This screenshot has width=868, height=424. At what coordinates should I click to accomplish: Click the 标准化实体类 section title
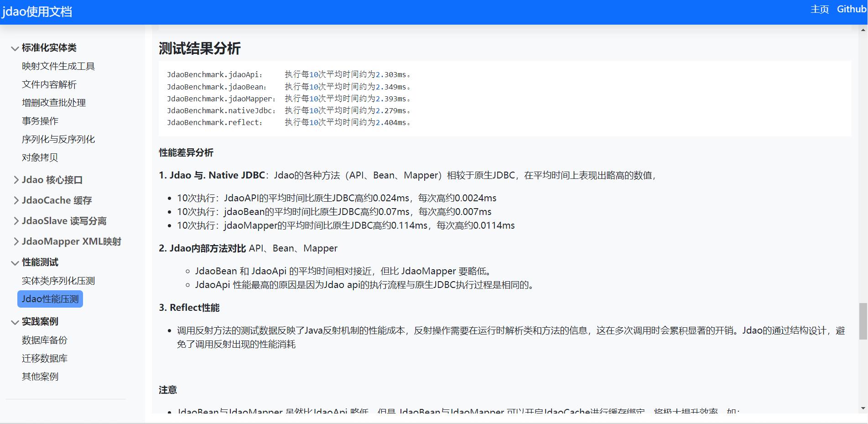49,47
